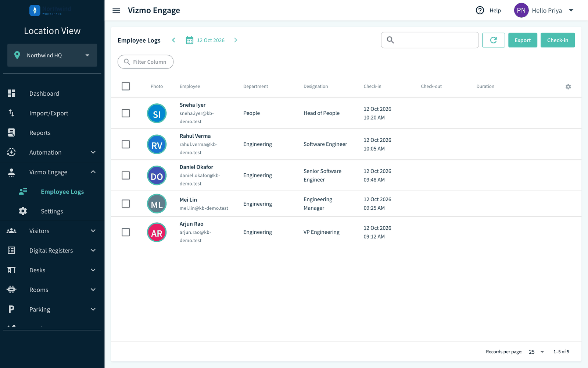Click Arjun Rao's AR avatar
The height and width of the screenshot is (368, 588).
pyautogui.click(x=157, y=232)
